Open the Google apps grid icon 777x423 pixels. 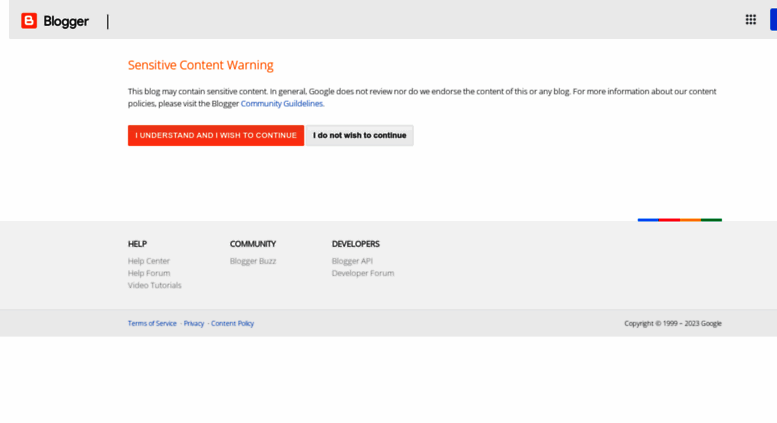(x=750, y=20)
